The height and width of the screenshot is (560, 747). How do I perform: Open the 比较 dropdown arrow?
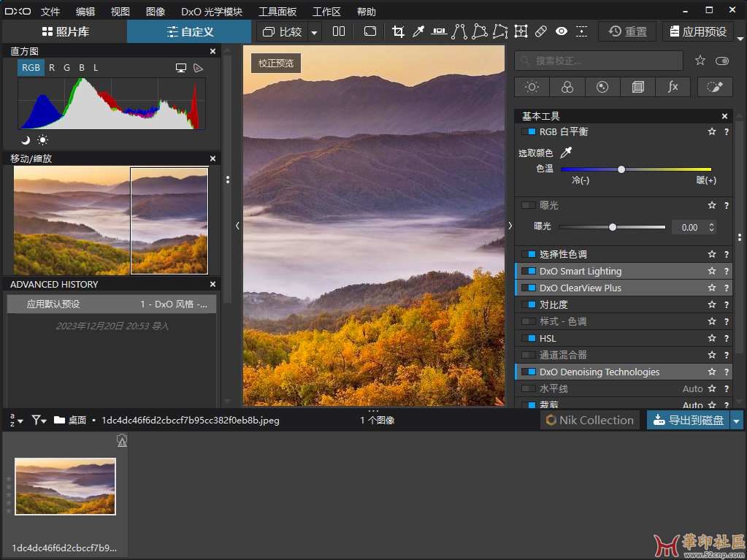(x=314, y=32)
